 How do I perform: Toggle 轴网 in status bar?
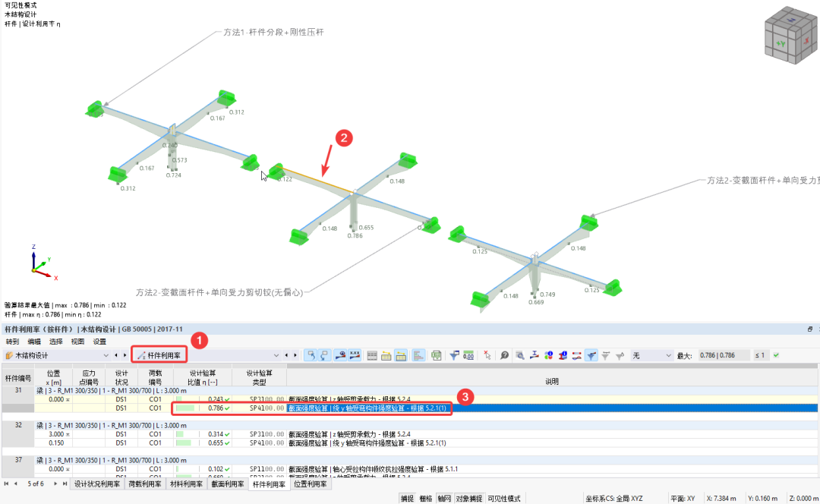[x=444, y=498]
